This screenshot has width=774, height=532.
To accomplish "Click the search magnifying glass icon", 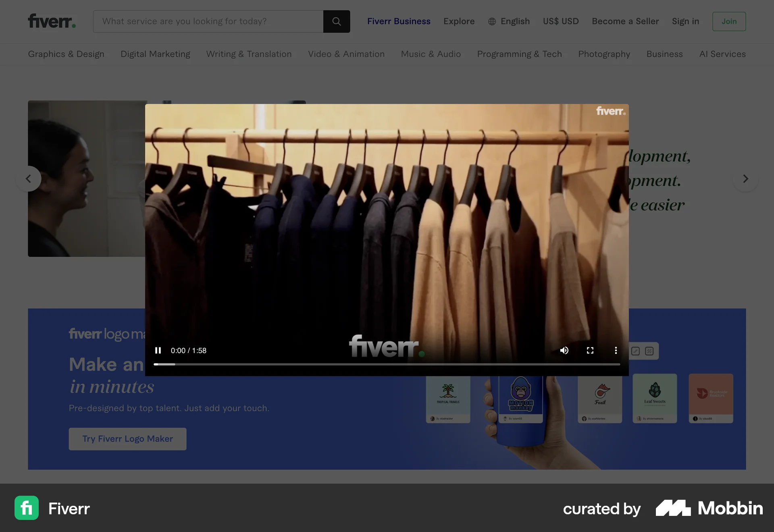I will [x=336, y=21].
